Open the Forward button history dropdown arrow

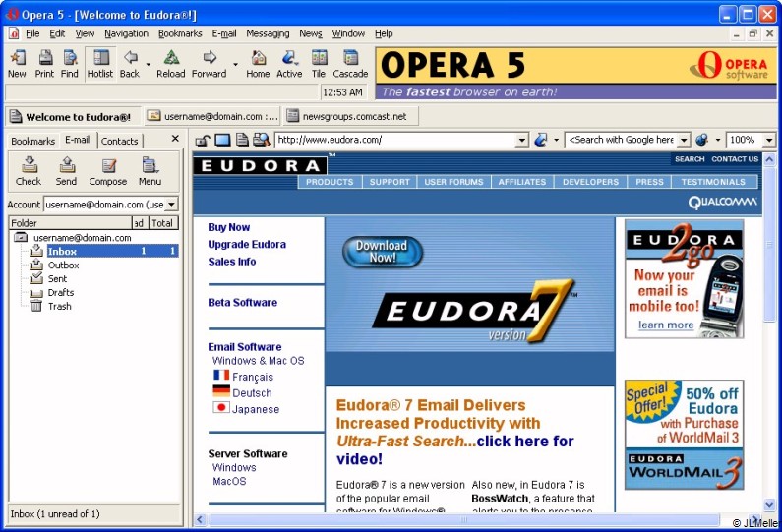pyautogui.click(x=235, y=65)
